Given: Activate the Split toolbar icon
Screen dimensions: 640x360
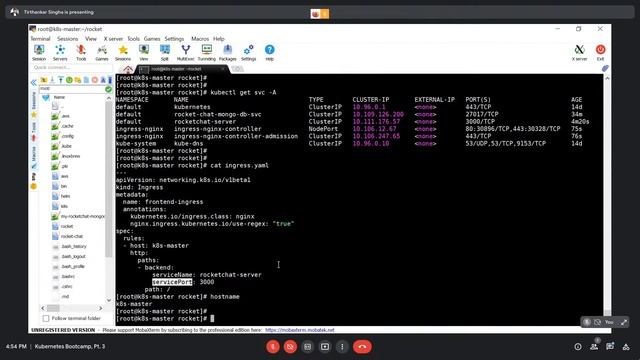Looking at the screenshot, I should pos(164,53).
